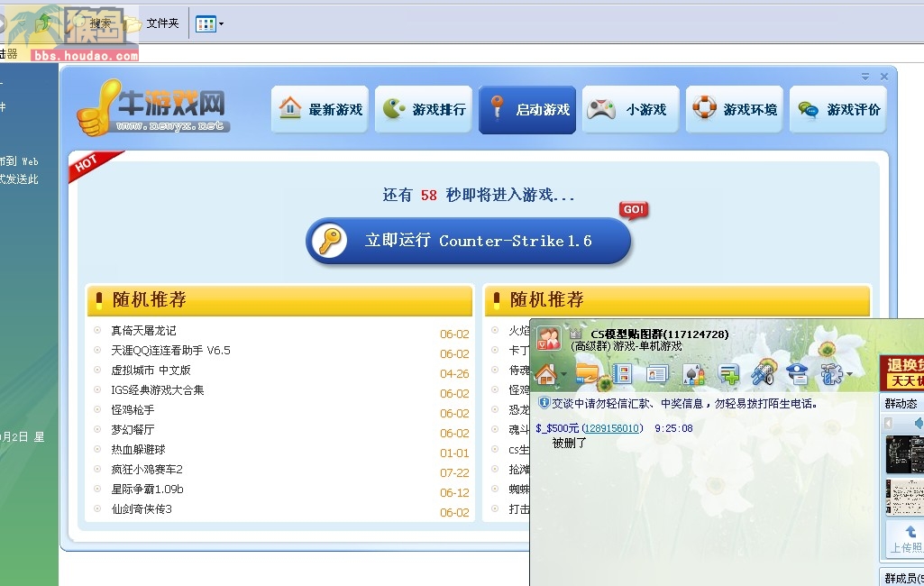
Task: Open the 游戏排行 tab
Action: (424, 109)
